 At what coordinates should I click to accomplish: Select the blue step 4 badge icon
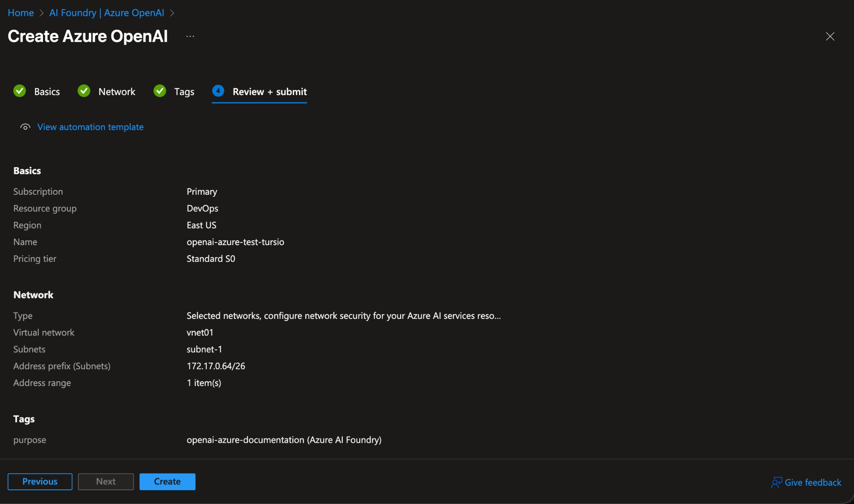pyautogui.click(x=219, y=91)
